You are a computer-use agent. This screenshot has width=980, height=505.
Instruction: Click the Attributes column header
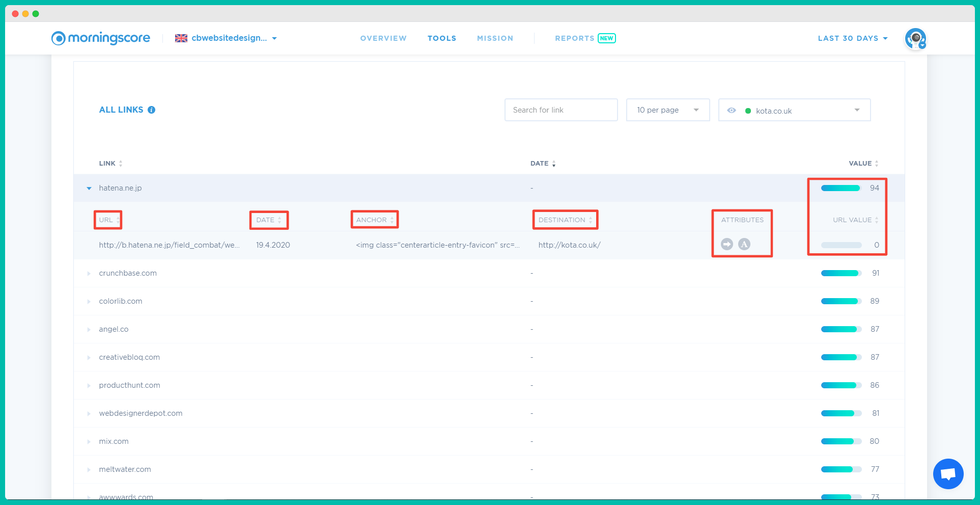tap(742, 220)
